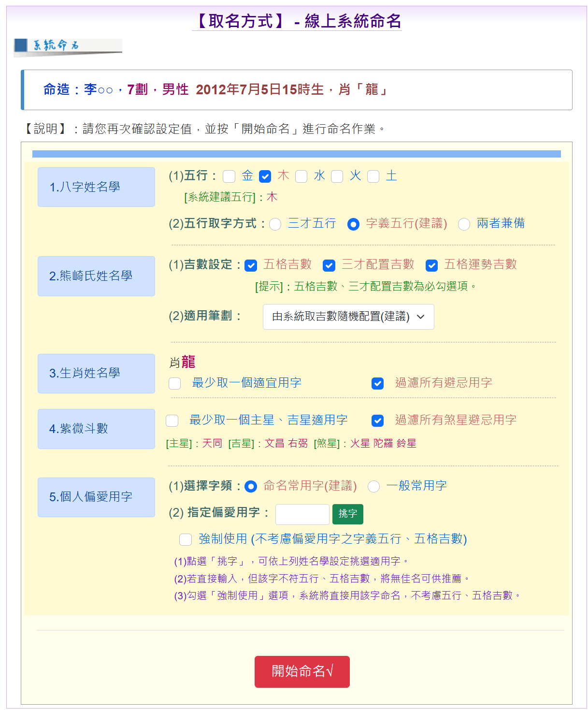Viewport: 588px width, 710px height.
Task: Select the 兩者兼備 radio button
Action: pos(464,224)
